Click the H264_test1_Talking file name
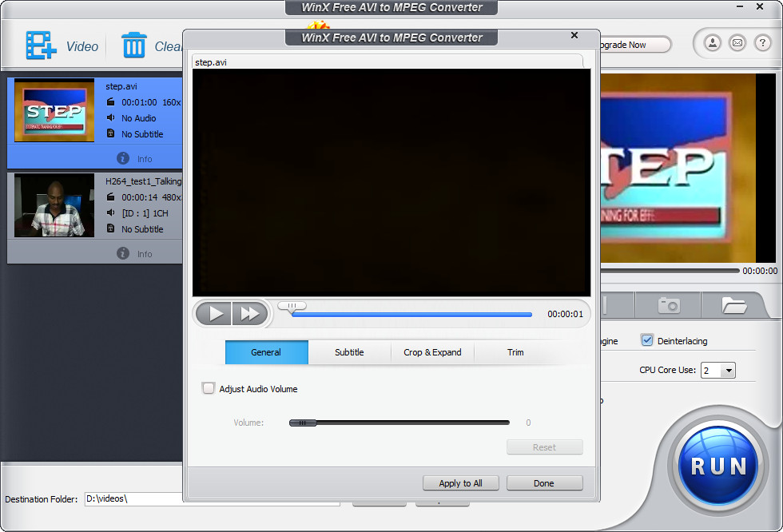The height and width of the screenshot is (532, 783). click(143, 181)
